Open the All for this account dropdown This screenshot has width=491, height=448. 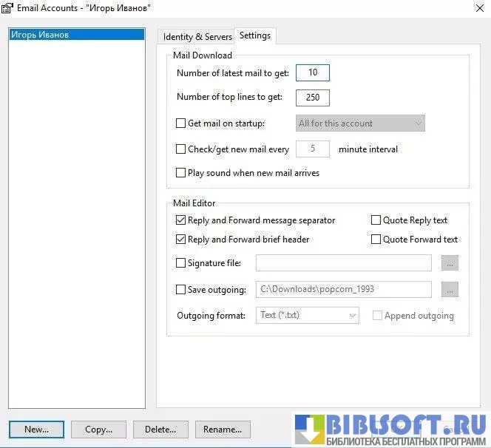360,123
